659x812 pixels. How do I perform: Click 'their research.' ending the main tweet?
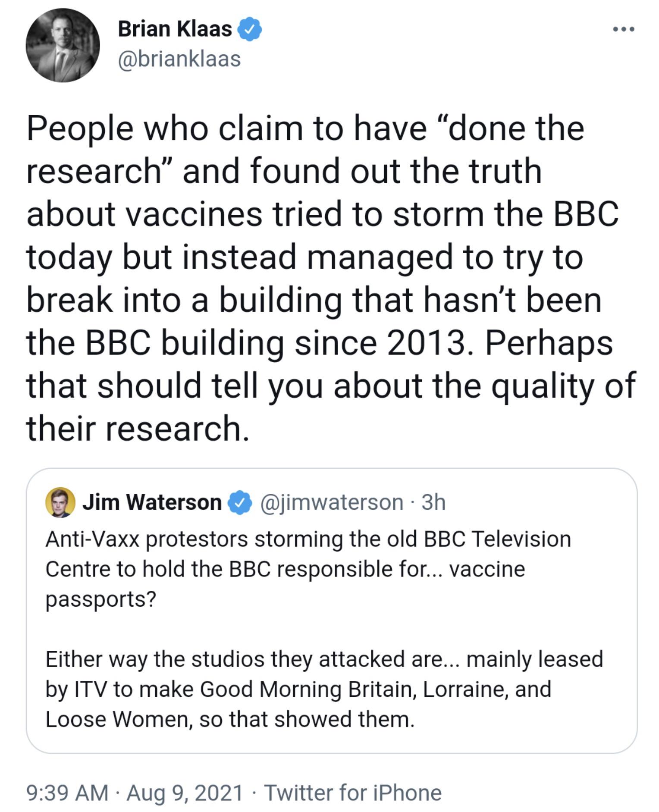[138, 429]
